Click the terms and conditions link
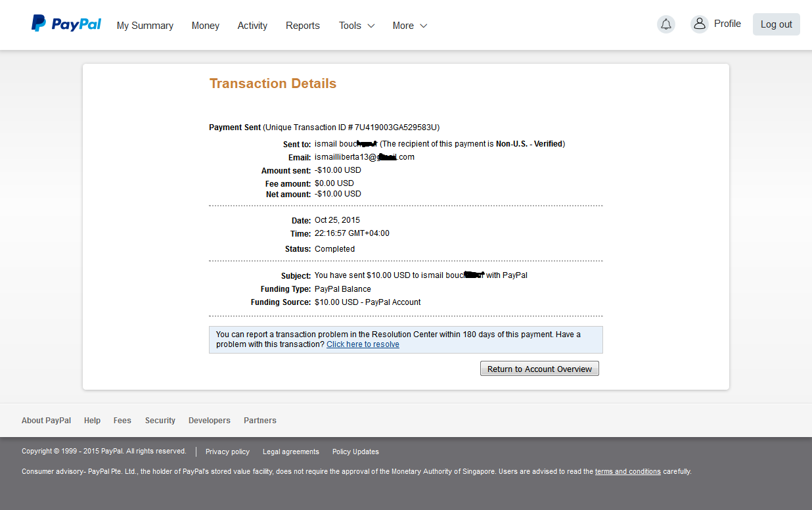Image resolution: width=812 pixels, height=510 pixels. pos(628,471)
